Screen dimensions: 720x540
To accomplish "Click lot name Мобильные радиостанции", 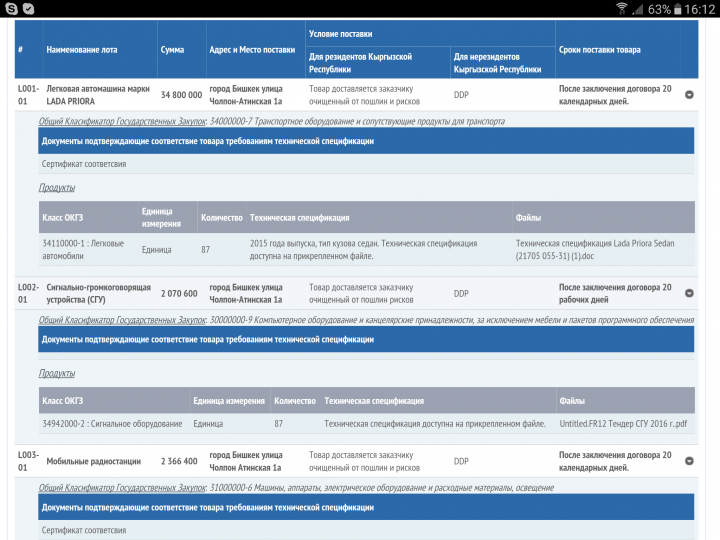I will (x=93, y=461).
